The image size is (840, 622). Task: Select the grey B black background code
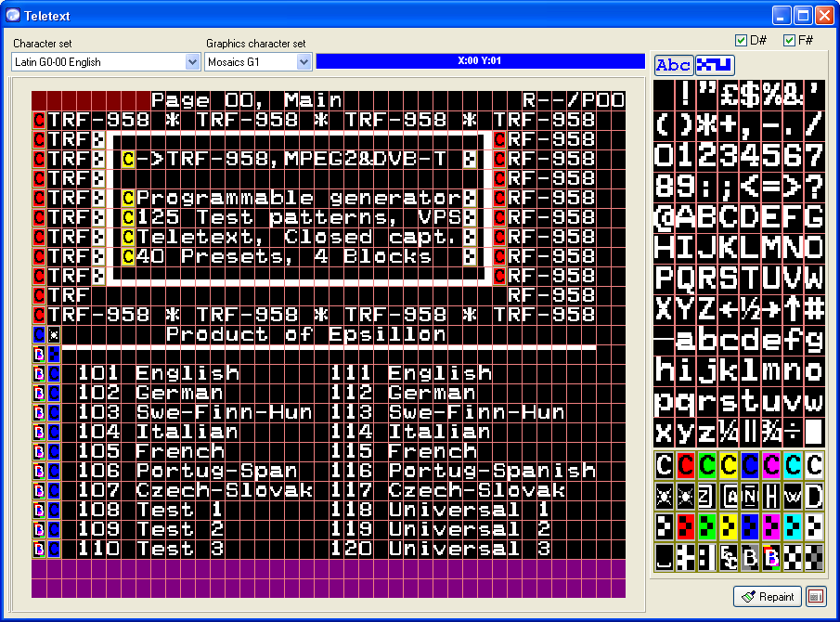[750, 558]
